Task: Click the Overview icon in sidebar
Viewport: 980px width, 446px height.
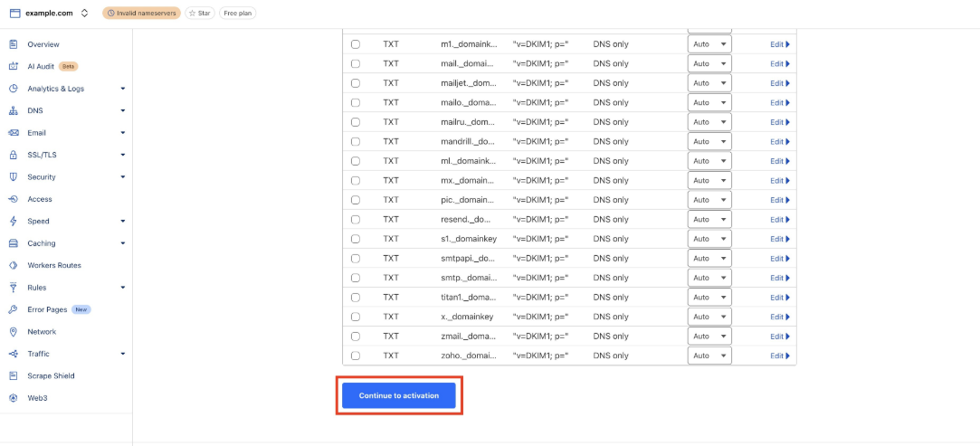Action: tap(13, 44)
